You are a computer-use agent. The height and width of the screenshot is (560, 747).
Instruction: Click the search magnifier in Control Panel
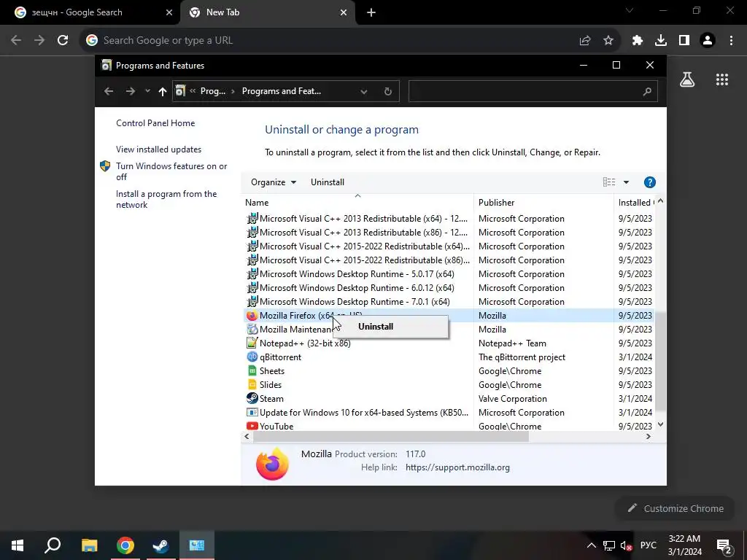[x=647, y=91]
